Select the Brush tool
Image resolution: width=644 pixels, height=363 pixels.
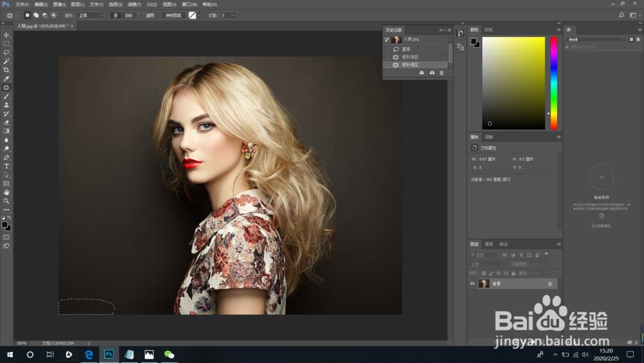point(6,96)
